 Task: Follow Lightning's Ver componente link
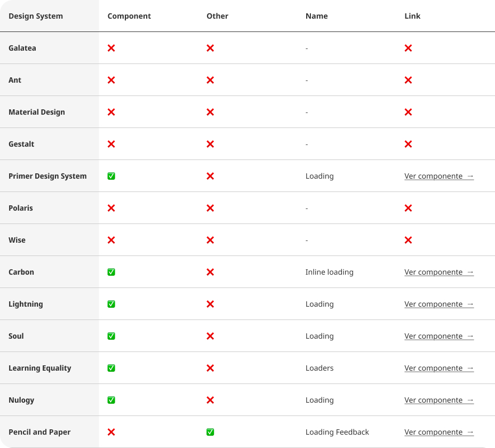[x=439, y=304]
